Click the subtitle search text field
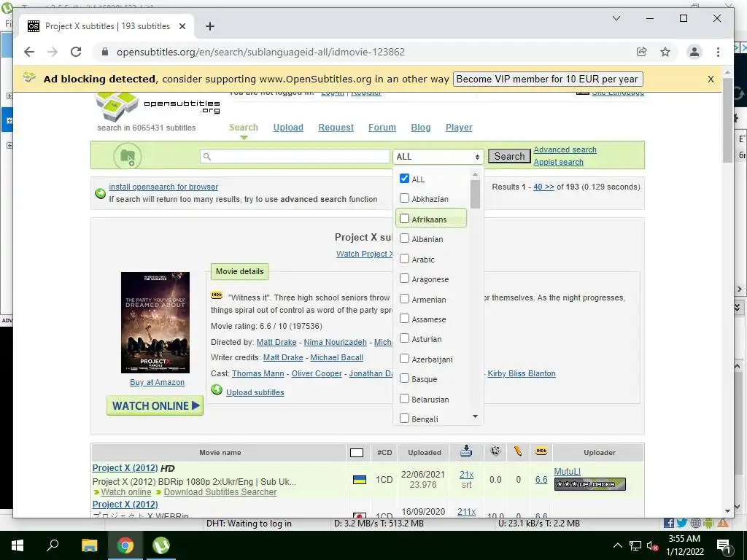747x560 pixels. coord(295,156)
